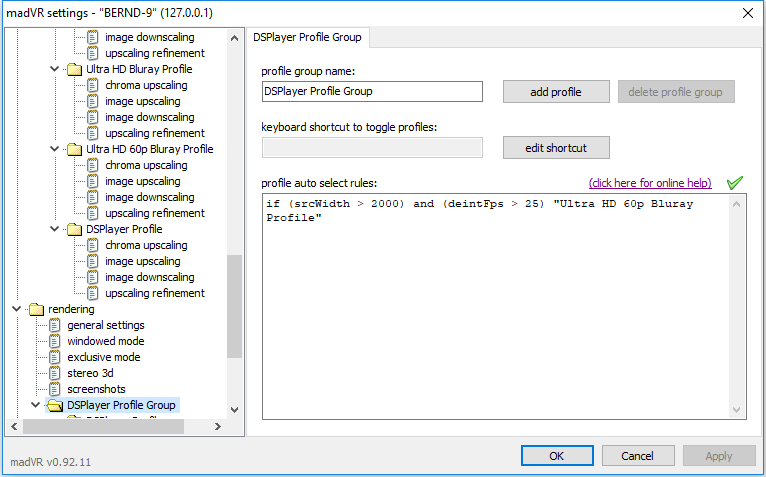
Task: Click page icon of image downscaling under Ultra HD 60p Bluray Profile
Action: pos(93,197)
